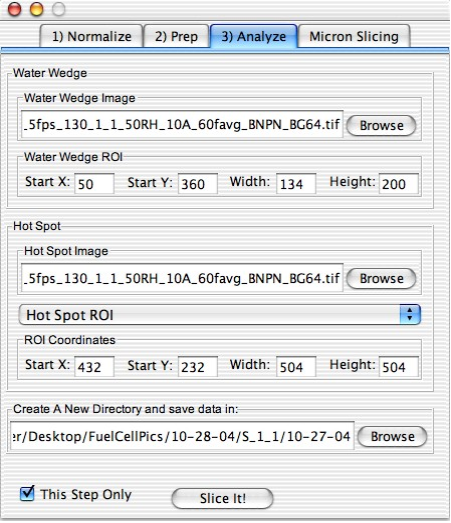Screen dimensions: 451x523
Task: Select the Water Wedge ROI Start Y field
Action: click(198, 183)
